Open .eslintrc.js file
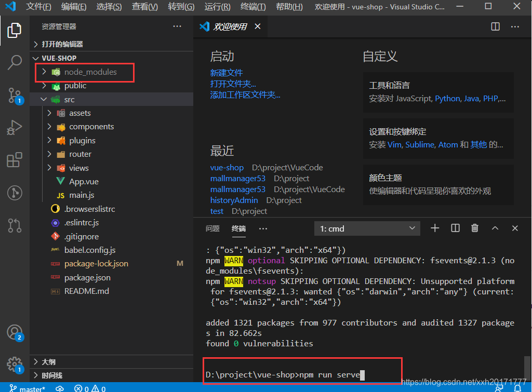This screenshot has width=532, height=392. point(111,222)
